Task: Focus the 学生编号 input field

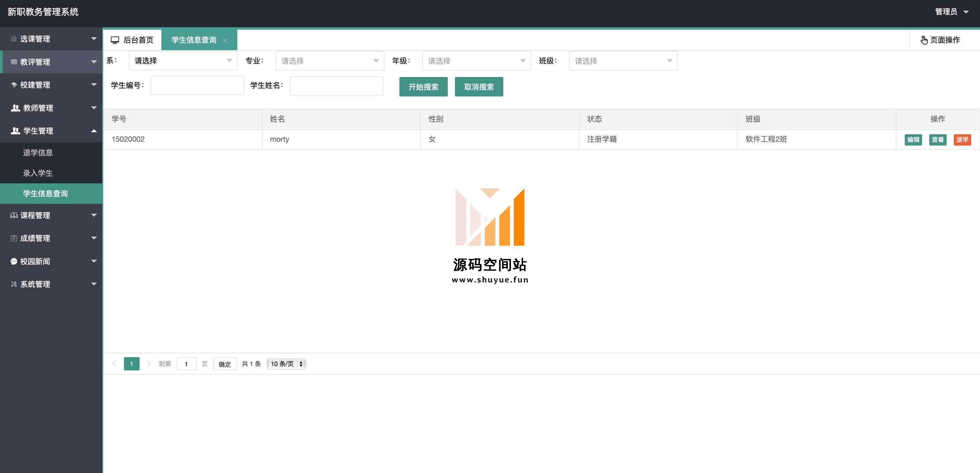Action: 197,85
